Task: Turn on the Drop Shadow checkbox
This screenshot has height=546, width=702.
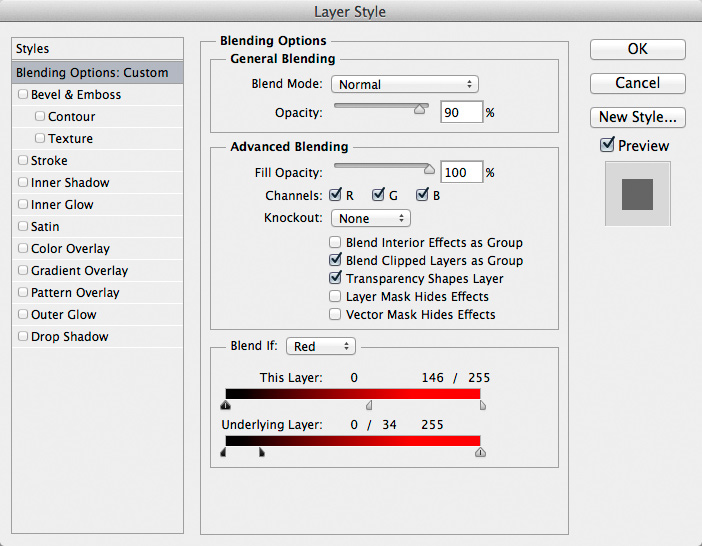Action: click(x=22, y=336)
